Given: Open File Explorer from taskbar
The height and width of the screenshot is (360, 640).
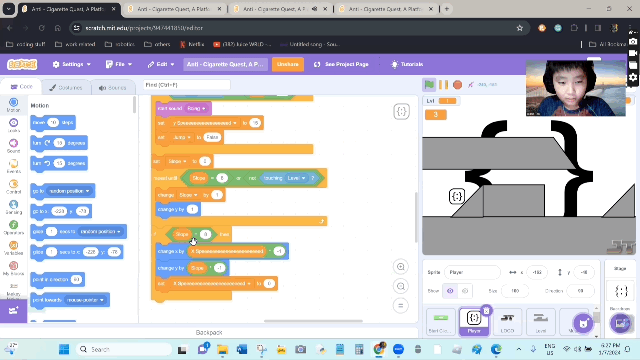Looking at the screenshot, I should (222, 349).
